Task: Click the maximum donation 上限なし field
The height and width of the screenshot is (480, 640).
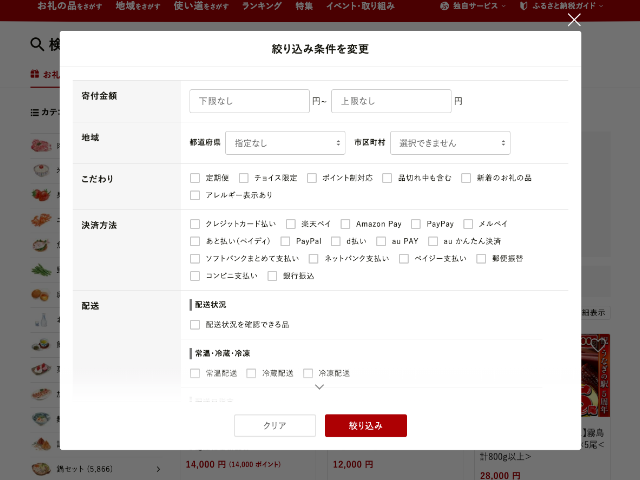Action: pos(391,101)
